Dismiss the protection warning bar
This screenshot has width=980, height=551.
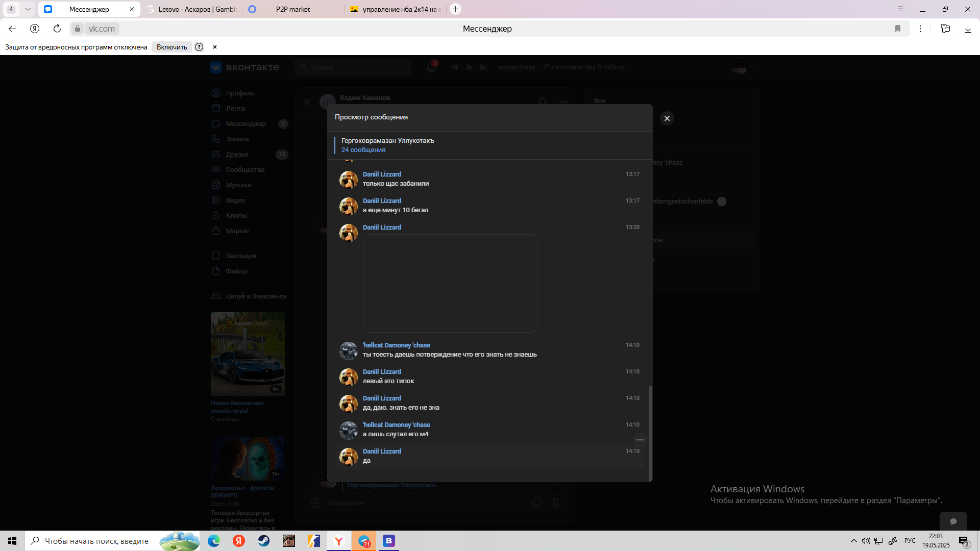click(215, 47)
